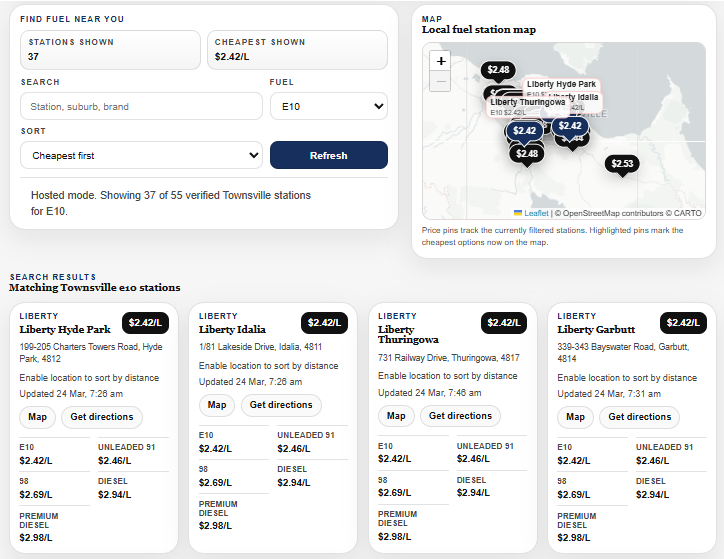Get directions to Liberty Thuringowa
The width and height of the screenshot is (724, 559).
(x=461, y=416)
